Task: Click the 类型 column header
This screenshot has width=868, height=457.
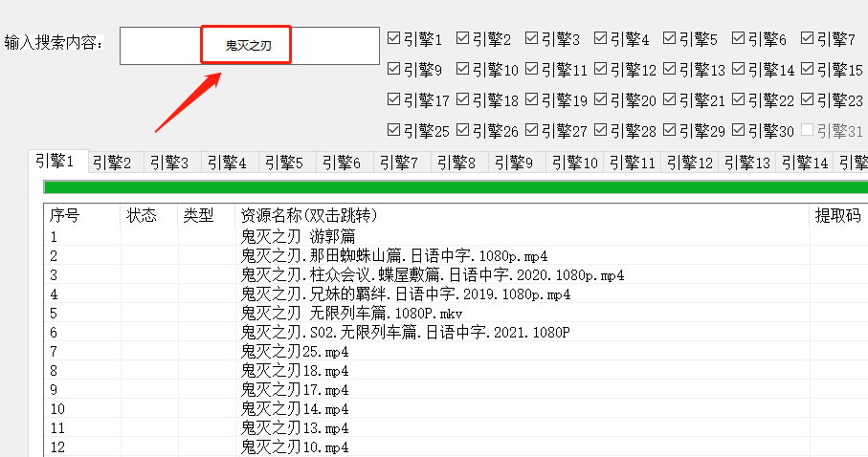Action: coord(207,215)
